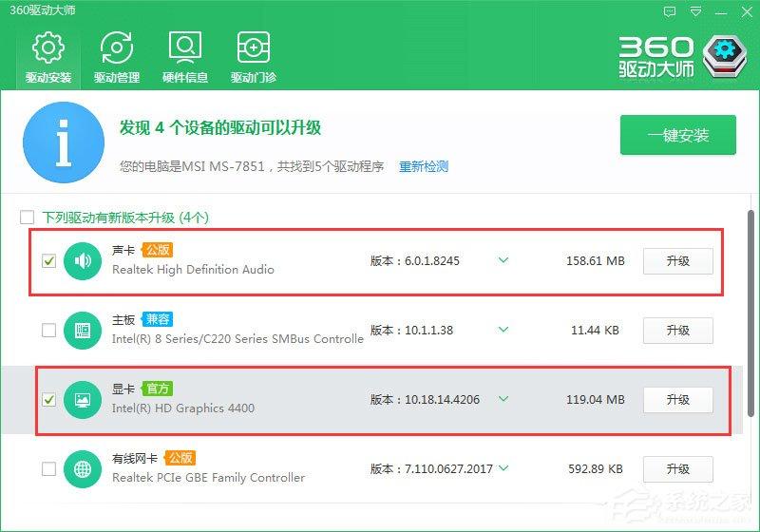This screenshot has width=760, height=532.
Task: Minimize the 360驱动大师 window
Action: point(721,12)
